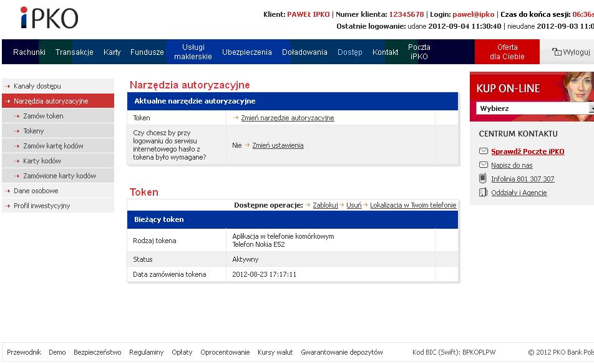The width and height of the screenshot is (594, 364).
Task: Open Kanały dostępu in the sidebar
Action: [58, 86]
